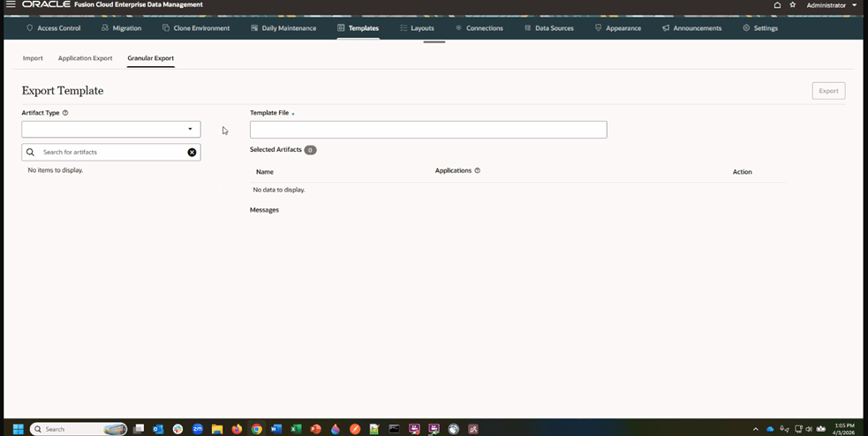Click the Export button

pos(828,91)
